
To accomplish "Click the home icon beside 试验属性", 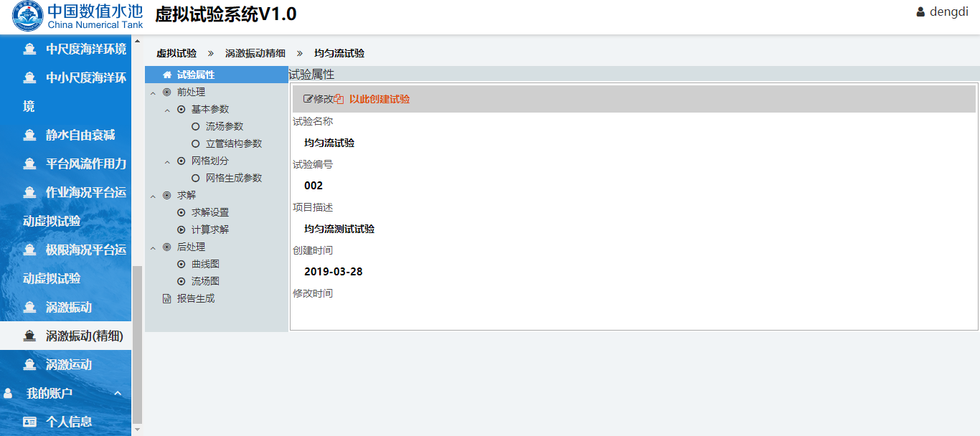I will click(167, 75).
